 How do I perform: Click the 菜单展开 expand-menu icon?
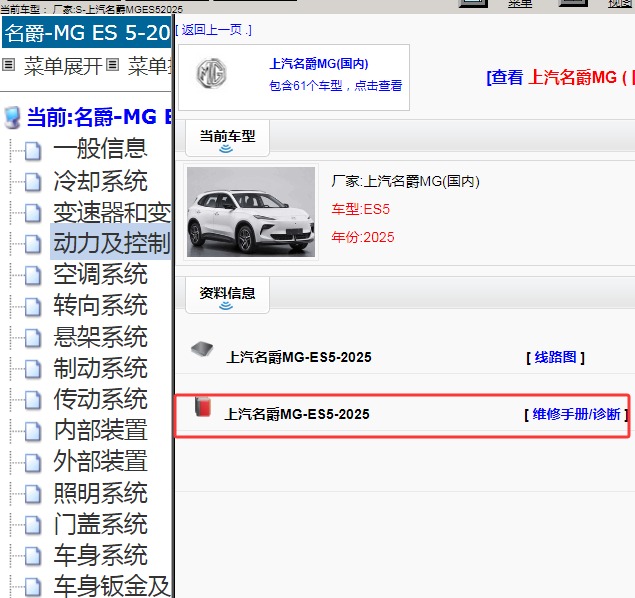tap(9, 65)
